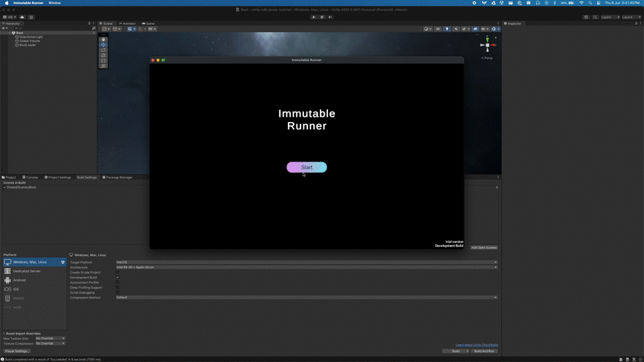The width and height of the screenshot is (644, 362).
Task: Toggle Scene lighting bulb icon
Action: point(447,29)
